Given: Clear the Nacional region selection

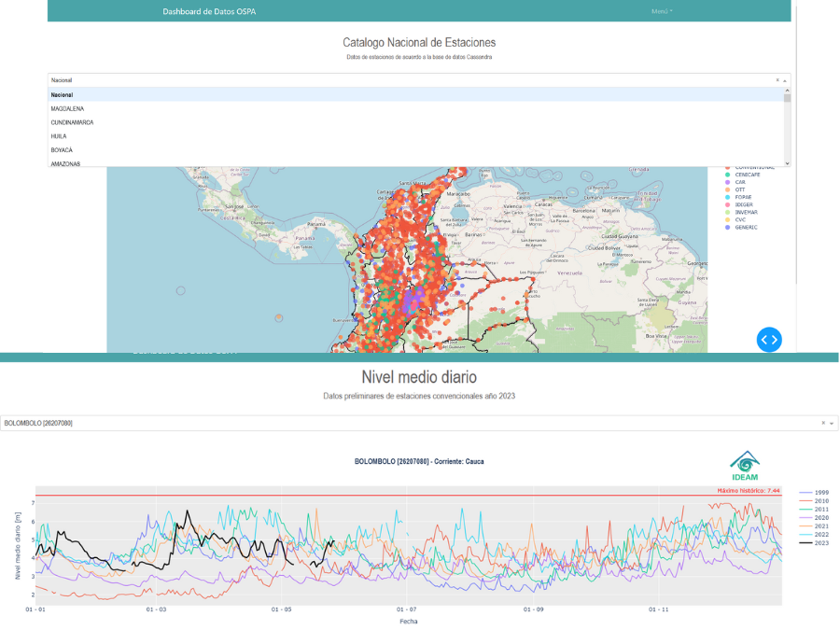Looking at the screenshot, I should 777,80.
